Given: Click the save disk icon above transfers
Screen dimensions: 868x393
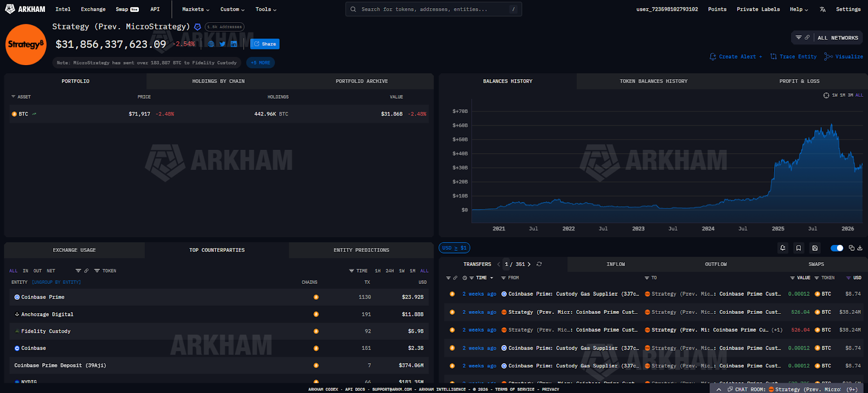Looking at the screenshot, I should pos(815,248).
